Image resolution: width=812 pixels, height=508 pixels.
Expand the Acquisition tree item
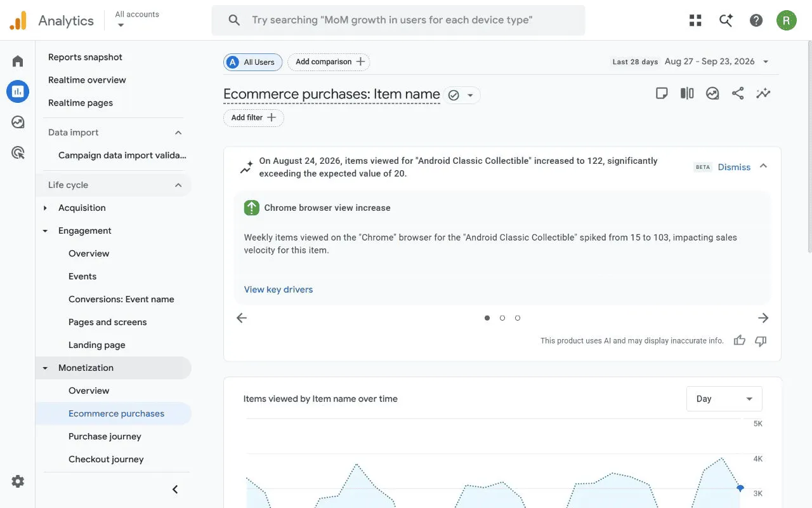(45, 208)
